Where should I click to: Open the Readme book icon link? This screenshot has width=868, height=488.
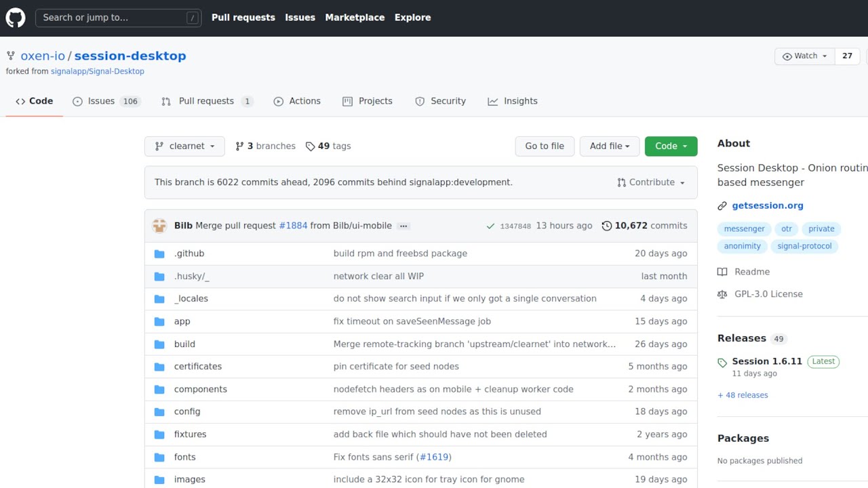(x=722, y=272)
